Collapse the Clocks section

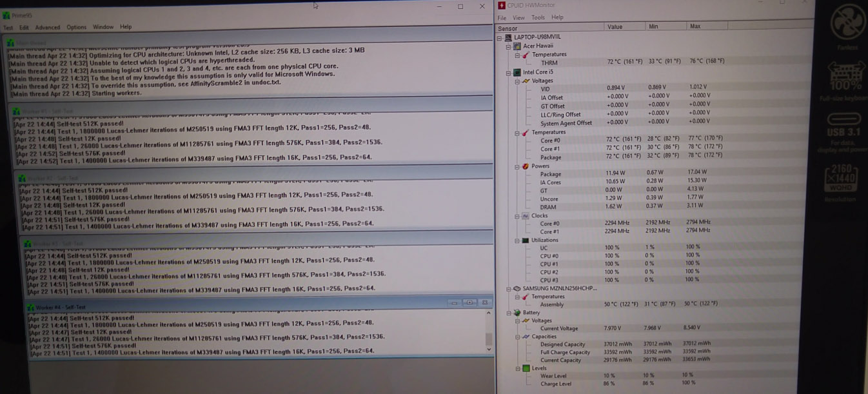(517, 216)
